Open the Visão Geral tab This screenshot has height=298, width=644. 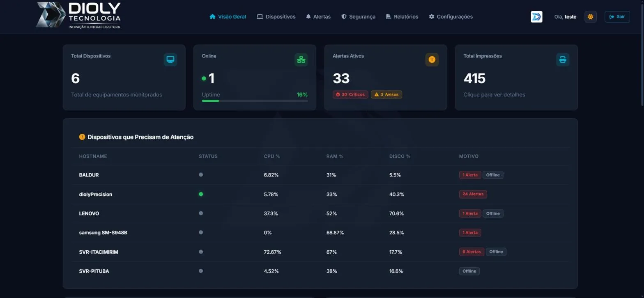(228, 17)
